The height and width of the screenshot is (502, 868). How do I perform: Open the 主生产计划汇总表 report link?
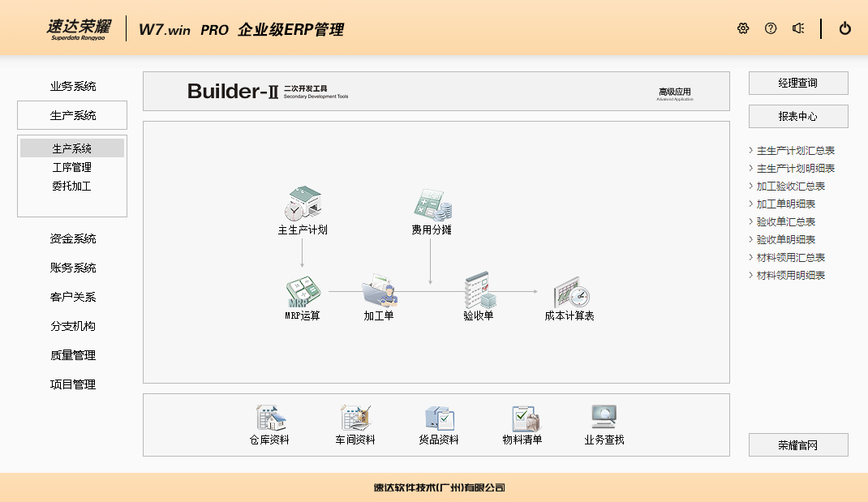(x=795, y=151)
